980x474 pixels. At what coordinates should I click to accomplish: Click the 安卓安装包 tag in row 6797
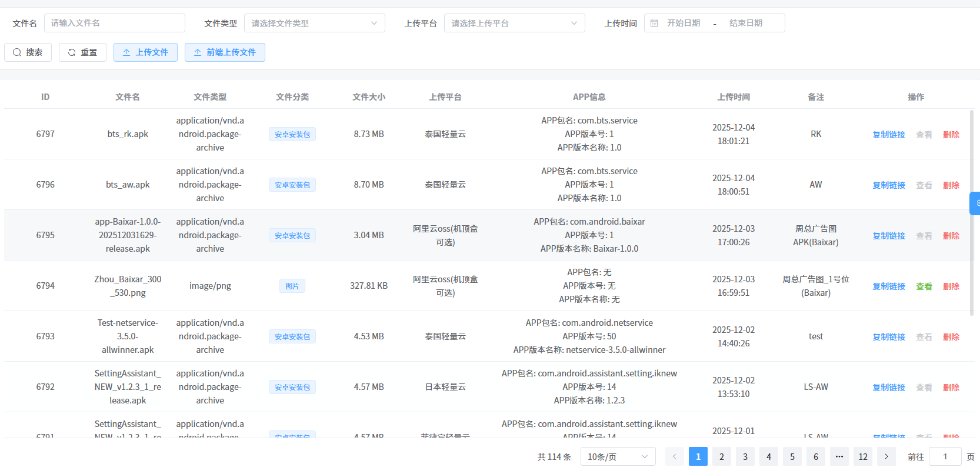point(292,134)
